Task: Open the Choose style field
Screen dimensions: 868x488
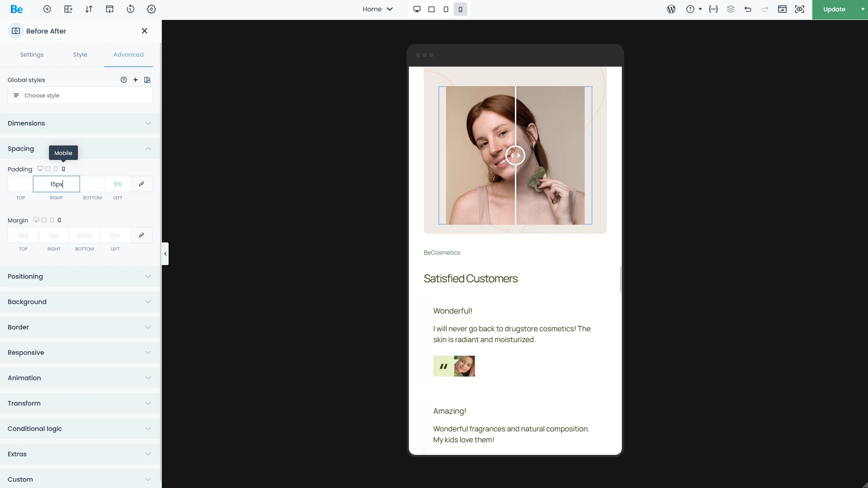Action: point(80,95)
